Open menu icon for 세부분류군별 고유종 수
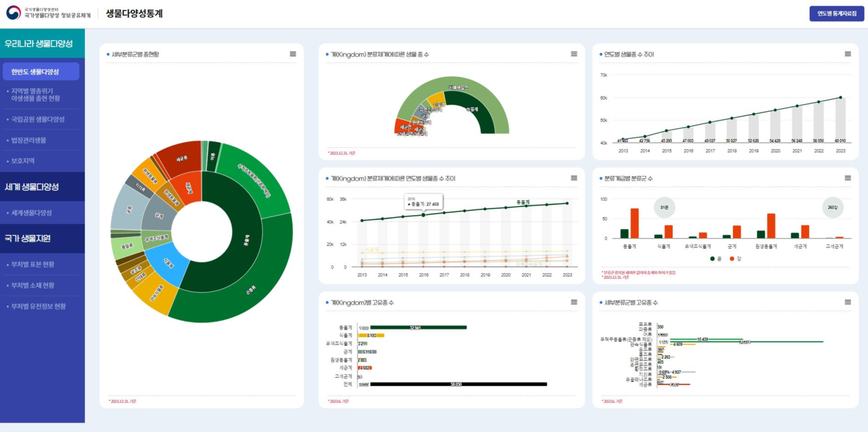Screen dimensions: 868x432 click(x=848, y=302)
